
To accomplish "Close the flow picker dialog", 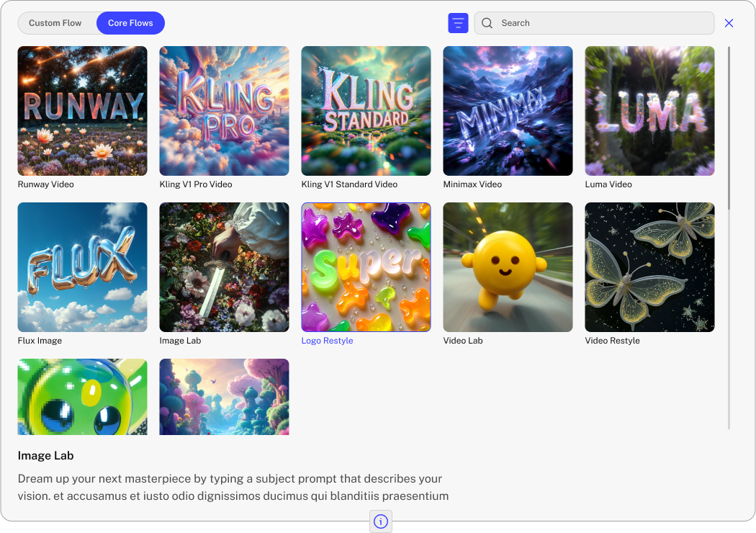I will 729,23.
